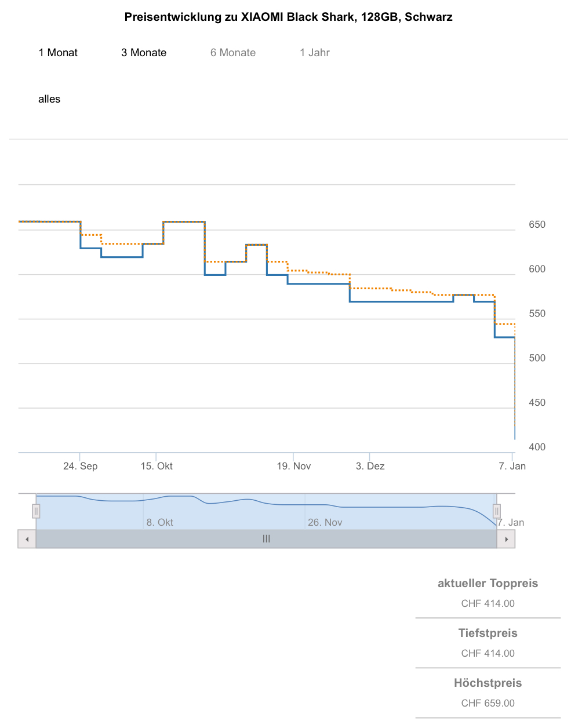Click the 3. Dez x-axis label
This screenshot has width=571, height=728.
point(370,466)
